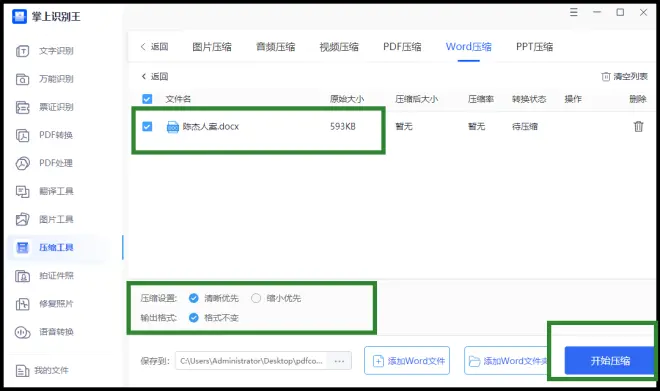
Task: Click the 593KB original size cell
Action: pos(343,126)
